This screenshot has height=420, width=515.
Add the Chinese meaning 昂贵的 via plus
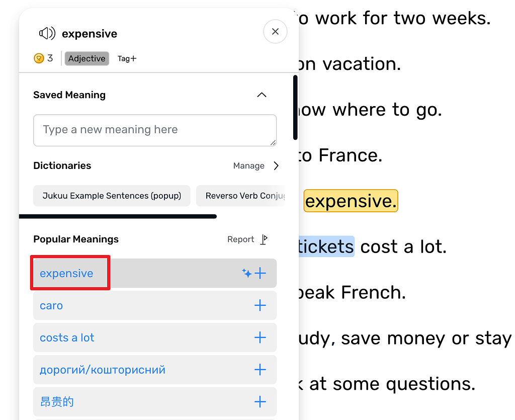tap(261, 402)
